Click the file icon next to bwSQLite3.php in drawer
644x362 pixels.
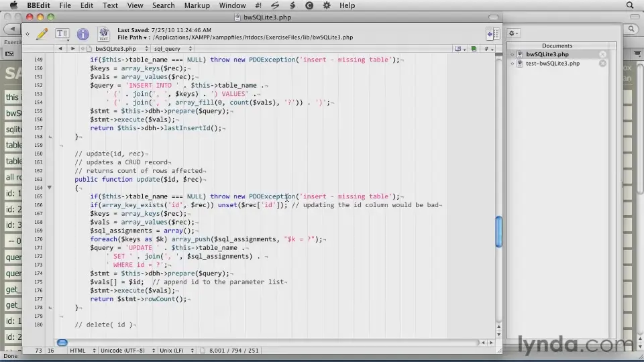point(519,54)
